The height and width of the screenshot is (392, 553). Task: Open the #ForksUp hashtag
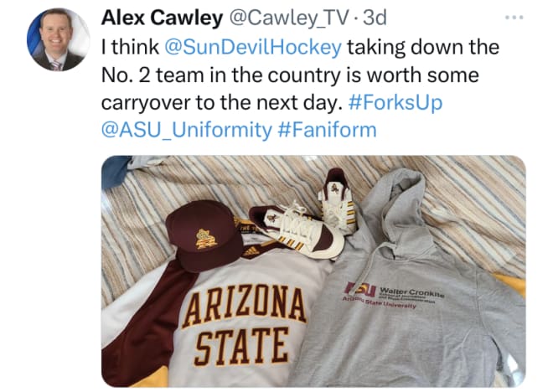(x=395, y=102)
